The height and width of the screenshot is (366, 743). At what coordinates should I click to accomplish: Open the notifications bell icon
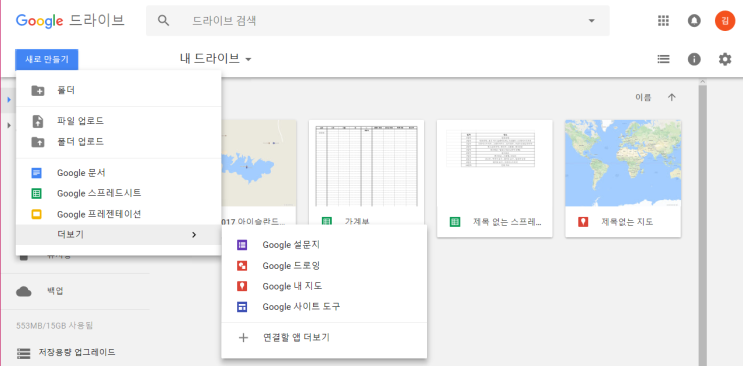(694, 20)
